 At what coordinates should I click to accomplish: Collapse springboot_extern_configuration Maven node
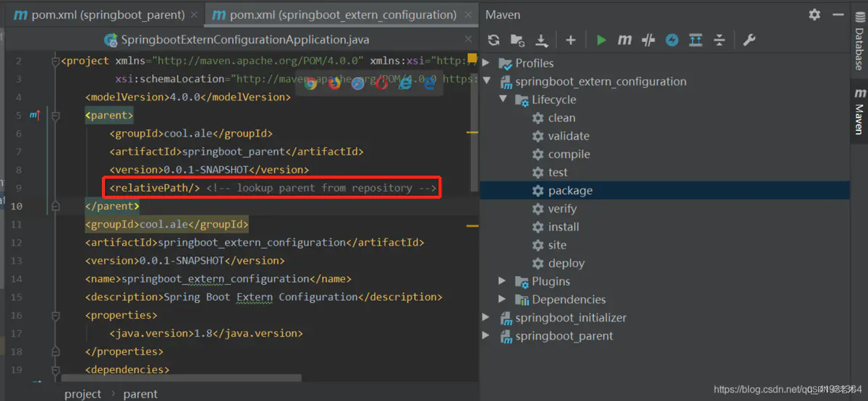(x=486, y=81)
